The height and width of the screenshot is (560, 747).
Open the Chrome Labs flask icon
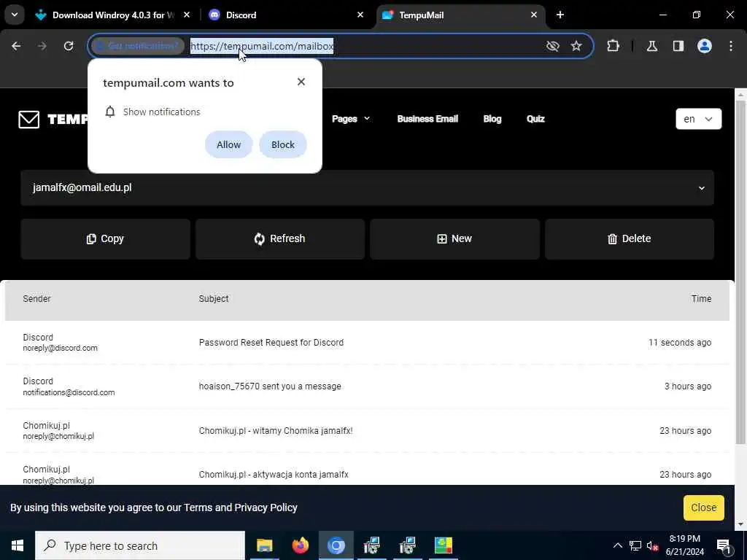click(652, 46)
